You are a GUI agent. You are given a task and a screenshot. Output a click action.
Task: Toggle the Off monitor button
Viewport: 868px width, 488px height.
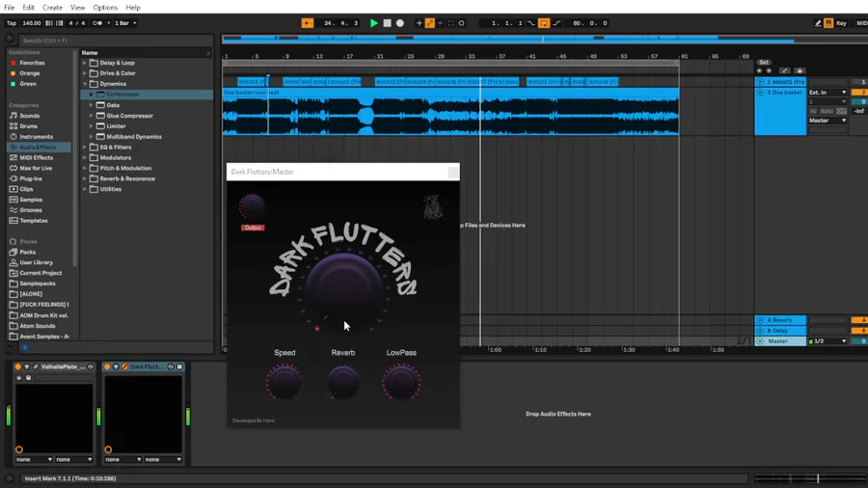point(841,111)
